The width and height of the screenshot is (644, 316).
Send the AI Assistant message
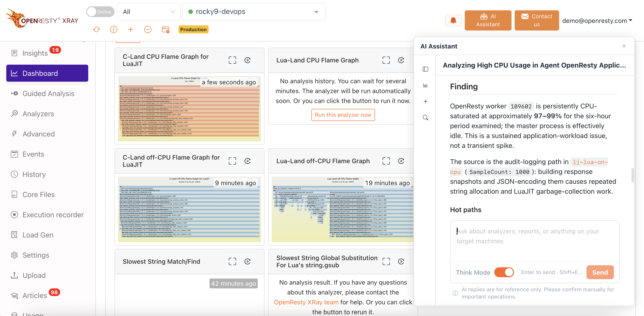(x=600, y=272)
